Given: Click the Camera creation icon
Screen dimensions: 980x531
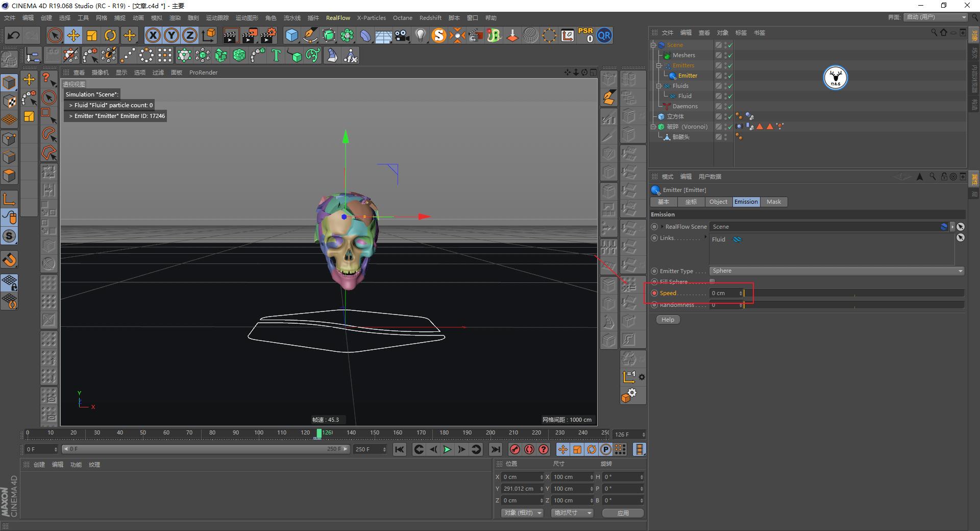Looking at the screenshot, I should coord(402,36).
